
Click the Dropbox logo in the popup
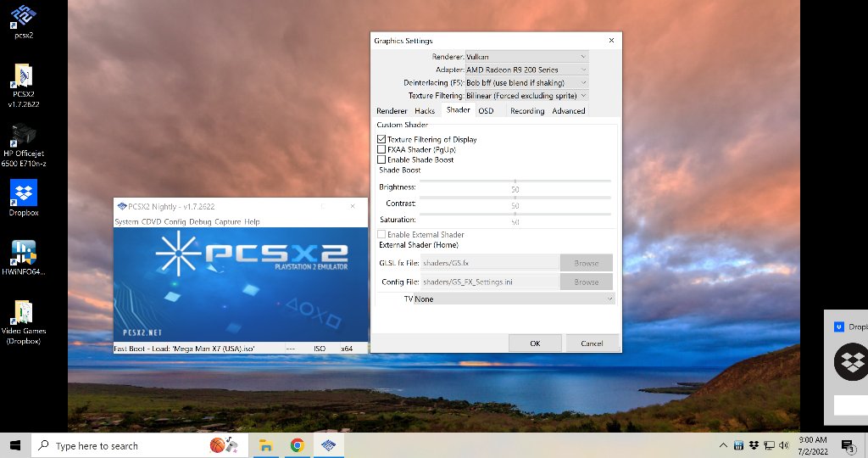coord(851,361)
